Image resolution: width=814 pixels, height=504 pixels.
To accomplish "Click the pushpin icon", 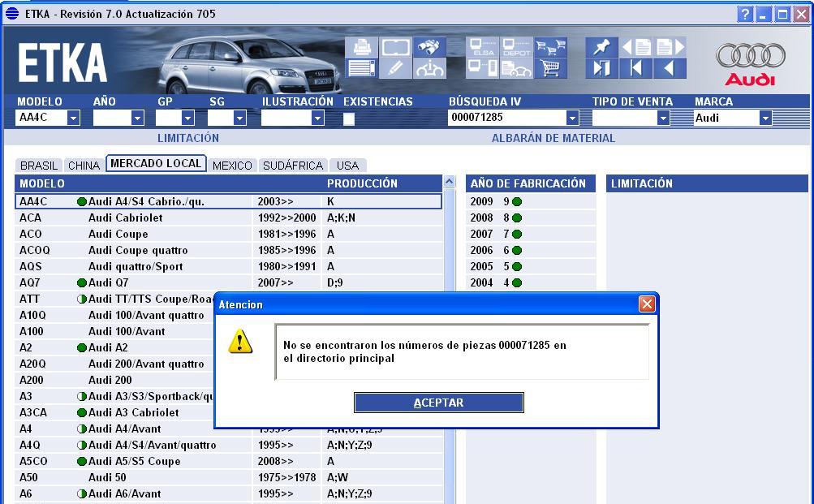I will 601,47.
